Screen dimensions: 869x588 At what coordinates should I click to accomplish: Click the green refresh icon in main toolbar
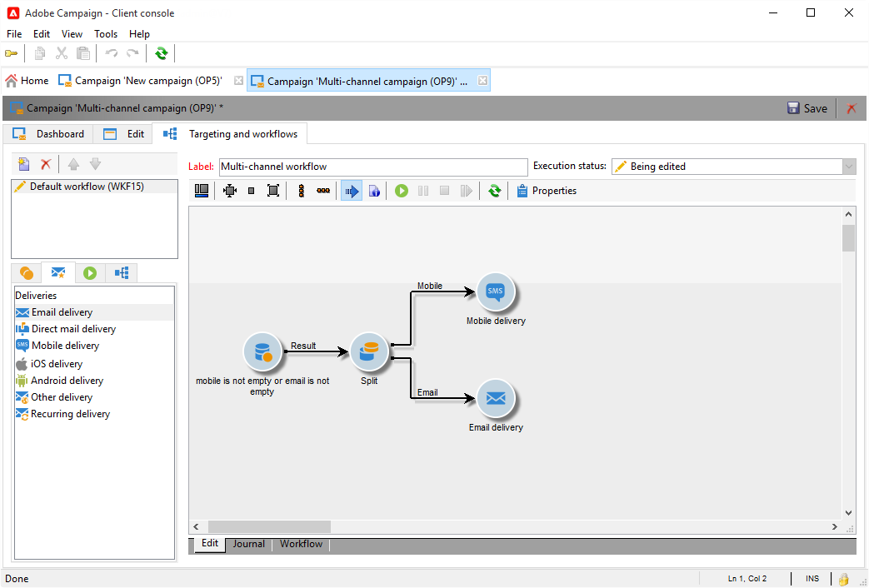tap(162, 53)
